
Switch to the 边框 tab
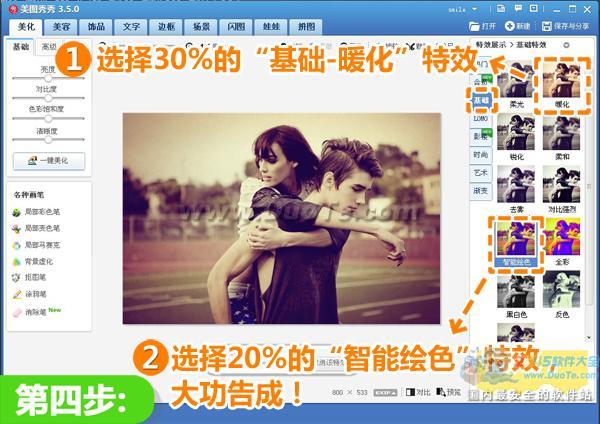(x=166, y=27)
